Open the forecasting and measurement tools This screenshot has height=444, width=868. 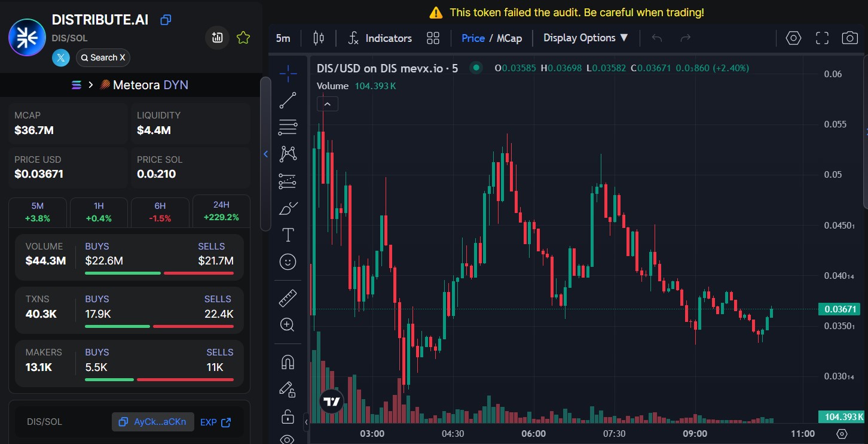[288, 181]
